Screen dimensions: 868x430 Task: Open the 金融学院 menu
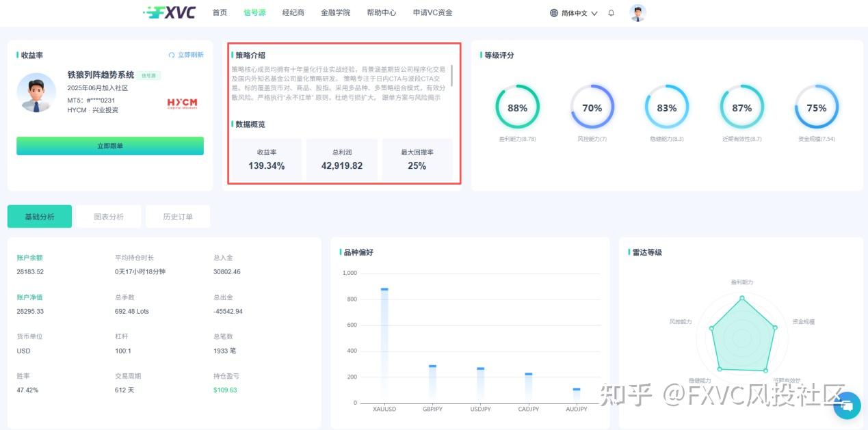pos(335,12)
